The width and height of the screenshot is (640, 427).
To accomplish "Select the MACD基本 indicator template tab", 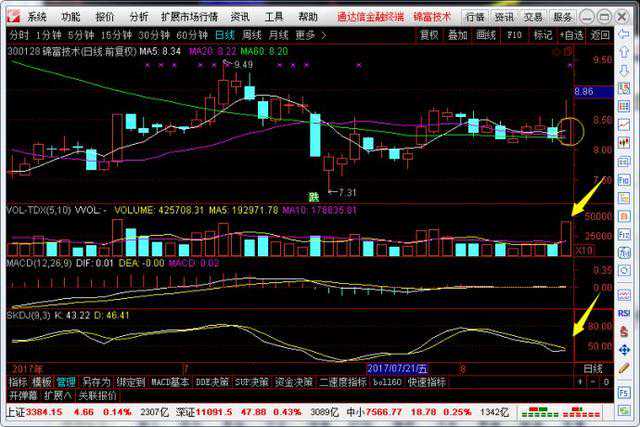I will click(x=170, y=382).
